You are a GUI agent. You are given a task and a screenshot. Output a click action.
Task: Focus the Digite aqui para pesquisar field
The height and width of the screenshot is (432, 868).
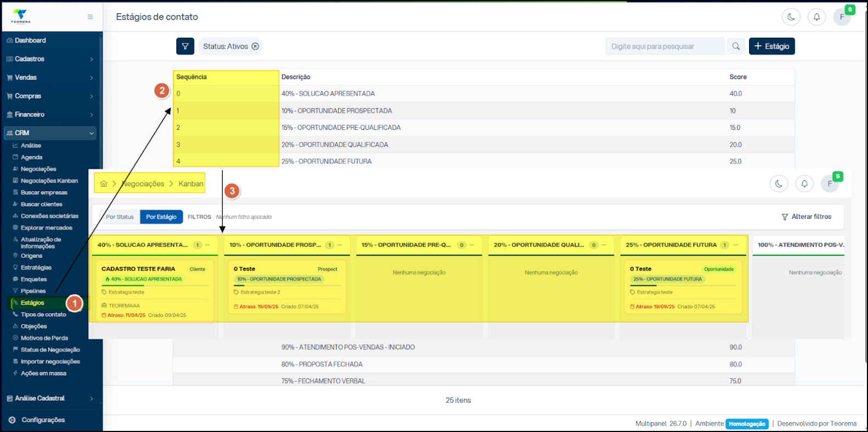click(x=665, y=47)
